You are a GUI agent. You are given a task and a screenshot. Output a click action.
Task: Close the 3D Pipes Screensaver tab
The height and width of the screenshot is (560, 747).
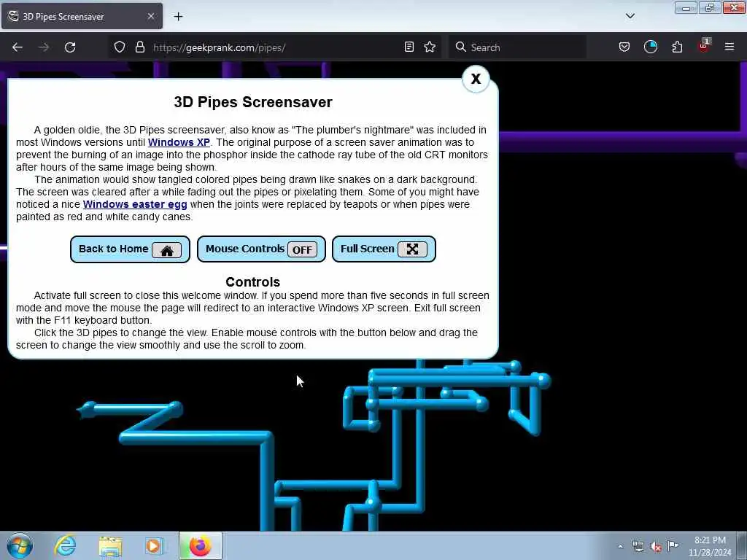(x=151, y=17)
